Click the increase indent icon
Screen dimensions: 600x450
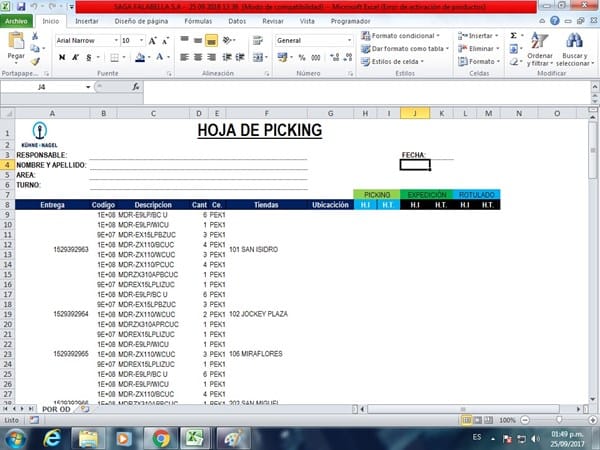point(240,57)
